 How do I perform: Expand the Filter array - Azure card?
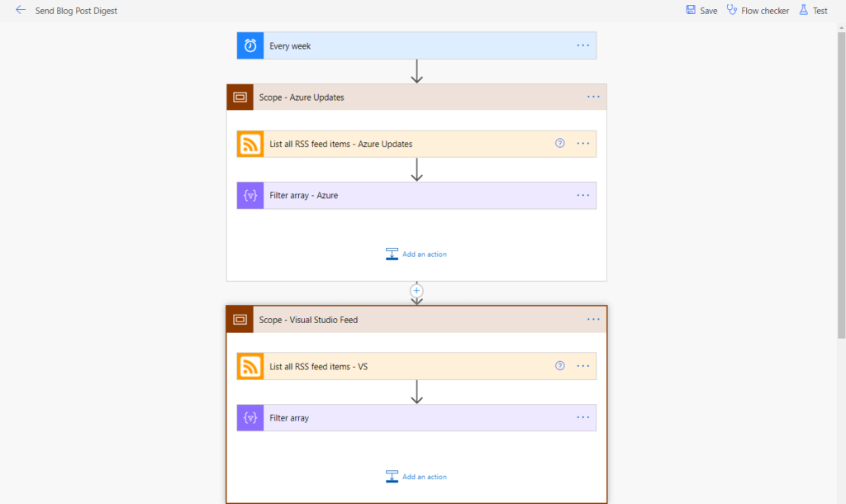[416, 195]
